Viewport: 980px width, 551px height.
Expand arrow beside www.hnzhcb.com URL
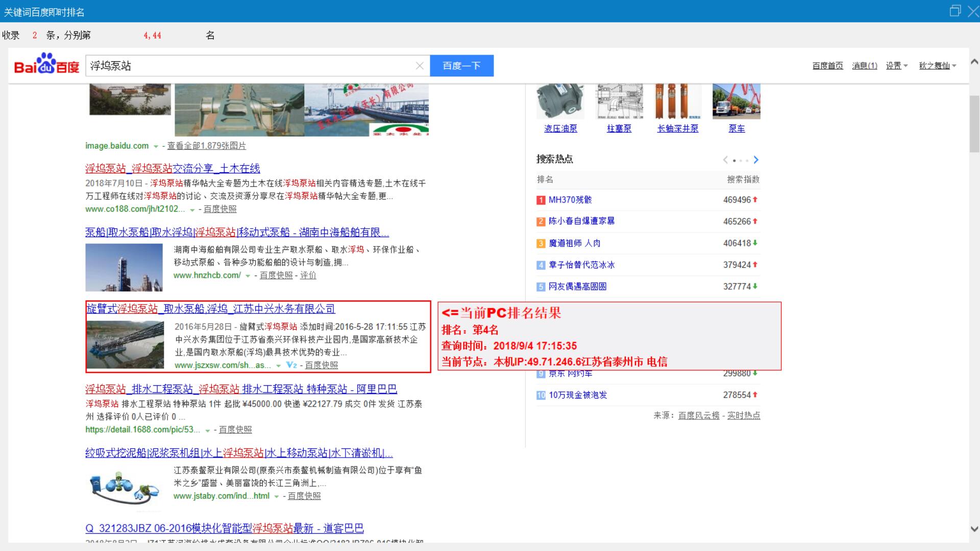[248, 275]
